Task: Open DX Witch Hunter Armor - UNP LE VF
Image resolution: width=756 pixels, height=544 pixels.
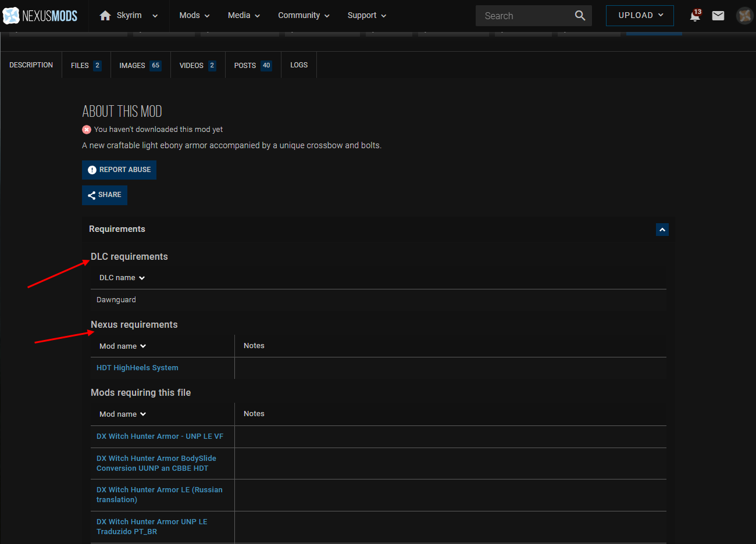Action: [160, 436]
